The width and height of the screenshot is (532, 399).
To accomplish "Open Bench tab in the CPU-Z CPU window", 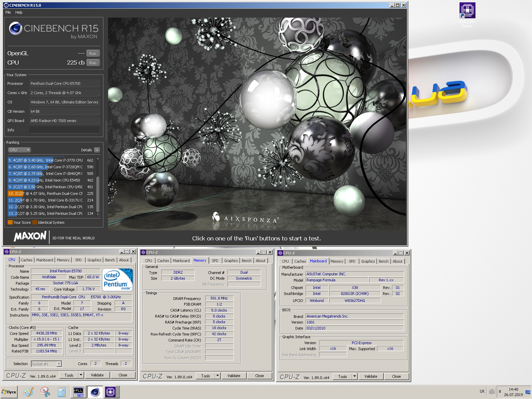I will (x=110, y=260).
